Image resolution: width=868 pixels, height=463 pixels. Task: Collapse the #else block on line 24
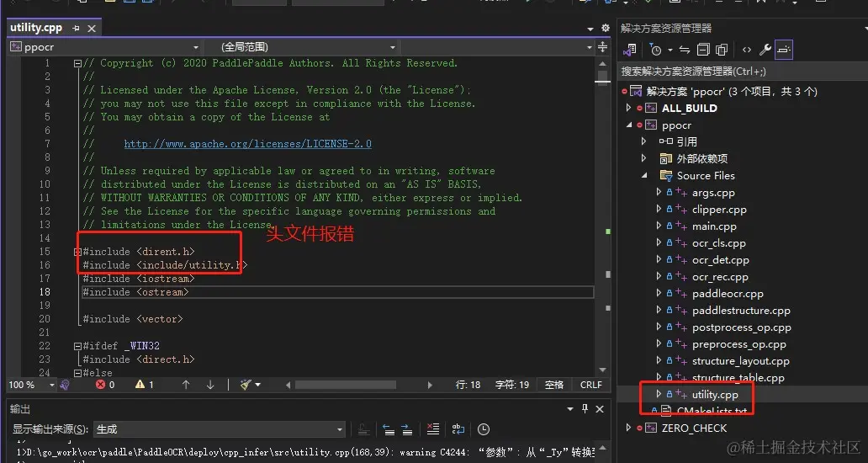coord(77,373)
